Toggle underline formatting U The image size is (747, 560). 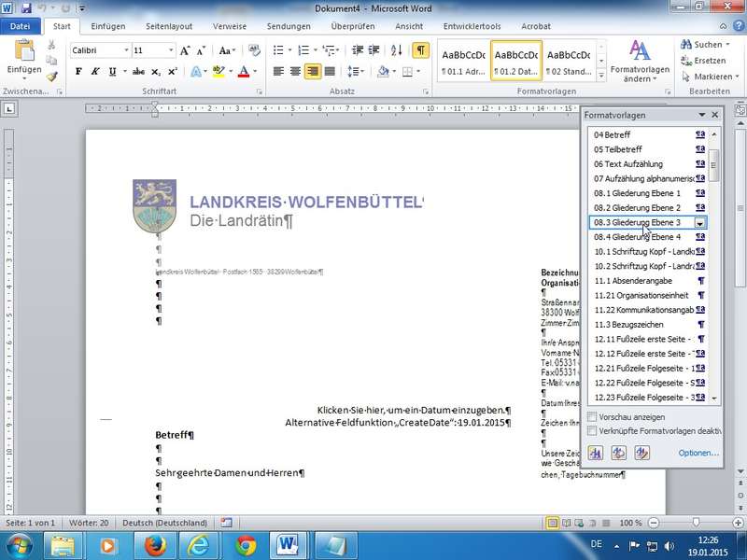[112, 72]
